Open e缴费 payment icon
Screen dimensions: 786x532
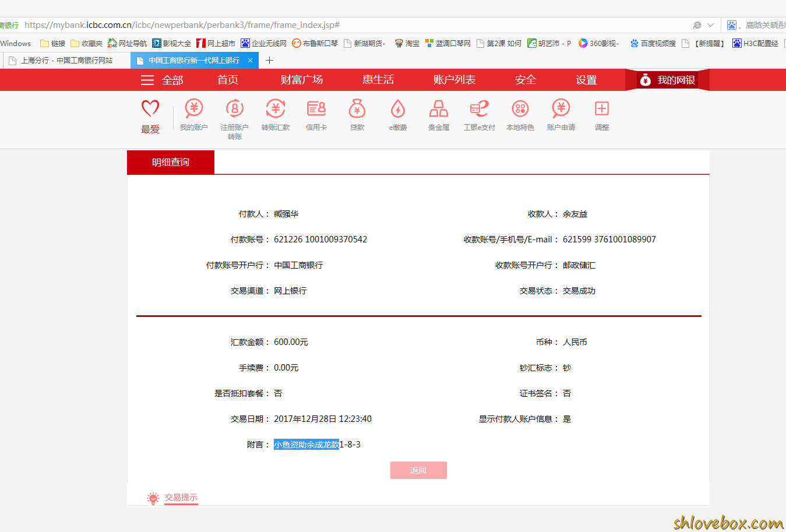click(x=398, y=109)
